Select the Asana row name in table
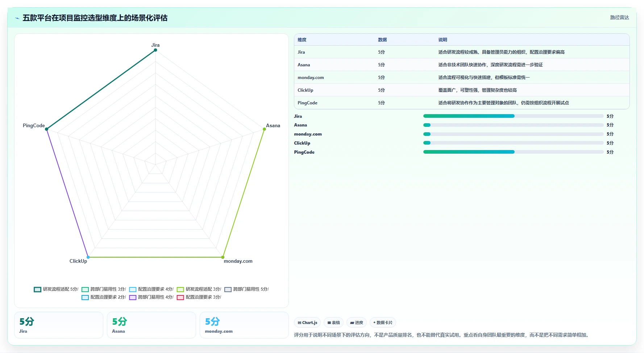 [x=304, y=65]
